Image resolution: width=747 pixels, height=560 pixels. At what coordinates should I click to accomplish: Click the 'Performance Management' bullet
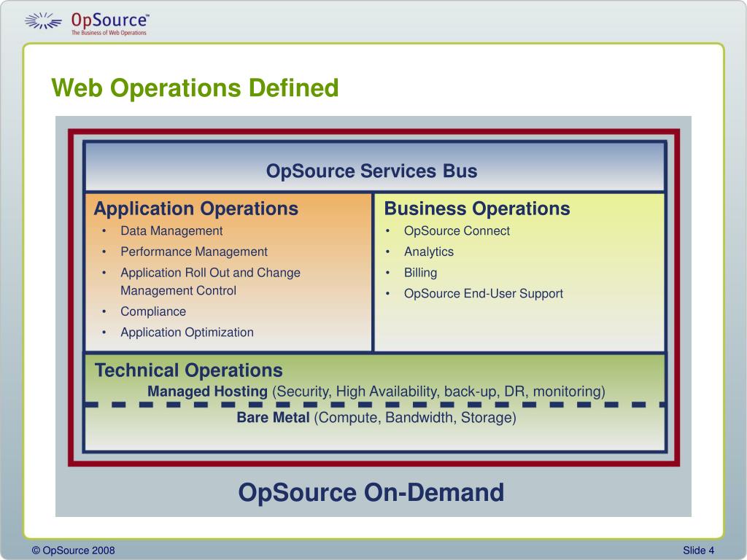194,252
